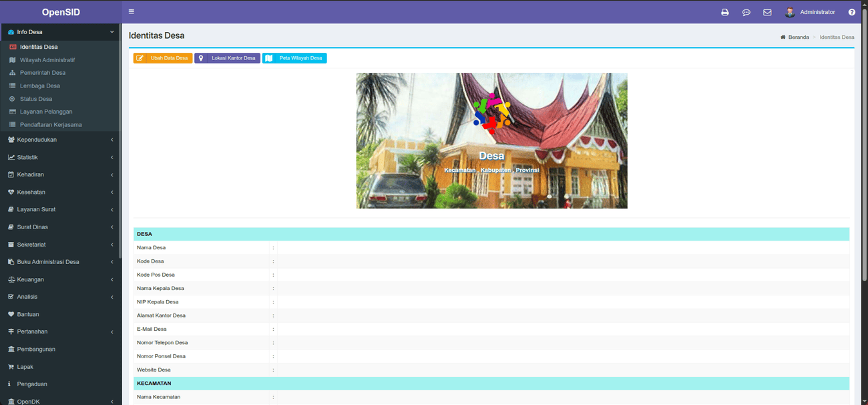The height and width of the screenshot is (405, 868).
Task: Expand the Kependudukan sidebar menu
Action: click(x=60, y=140)
